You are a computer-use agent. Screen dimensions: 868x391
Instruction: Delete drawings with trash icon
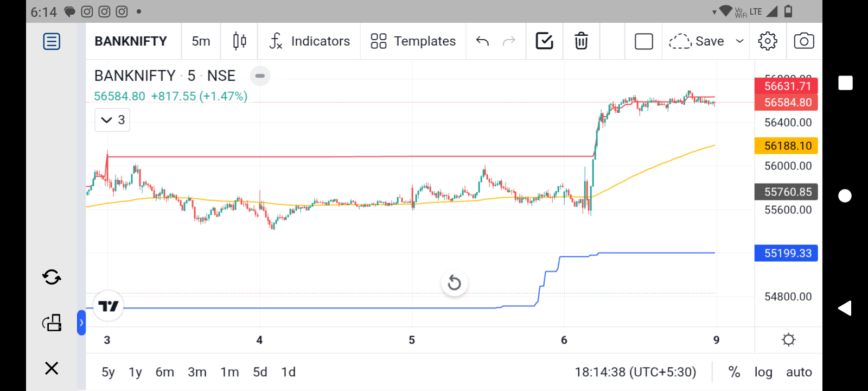pos(581,41)
